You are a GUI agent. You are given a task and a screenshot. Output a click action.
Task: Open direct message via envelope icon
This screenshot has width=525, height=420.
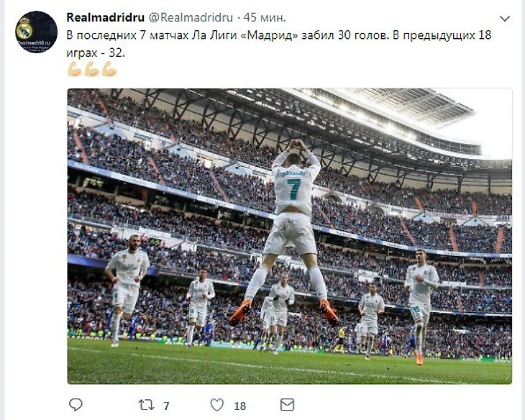pyautogui.click(x=287, y=405)
